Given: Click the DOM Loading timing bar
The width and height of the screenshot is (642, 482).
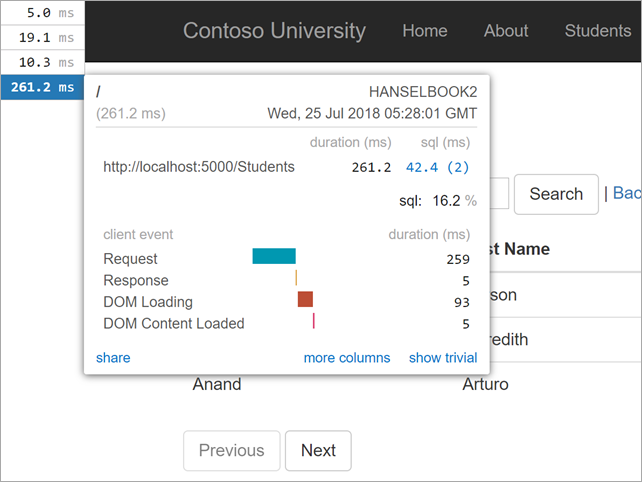Looking at the screenshot, I should pyautogui.click(x=305, y=299).
